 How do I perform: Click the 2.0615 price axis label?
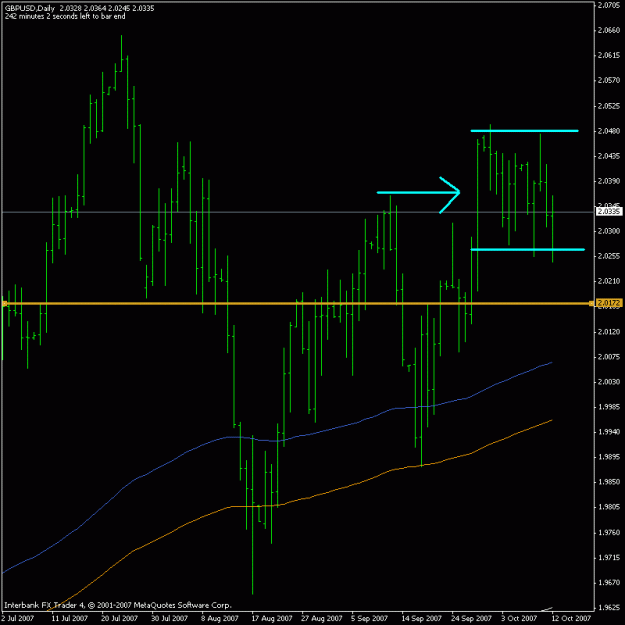609,55
